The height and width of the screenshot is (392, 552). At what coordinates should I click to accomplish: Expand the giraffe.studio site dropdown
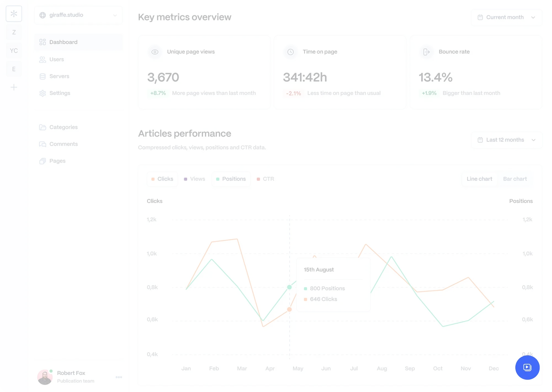point(78,15)
